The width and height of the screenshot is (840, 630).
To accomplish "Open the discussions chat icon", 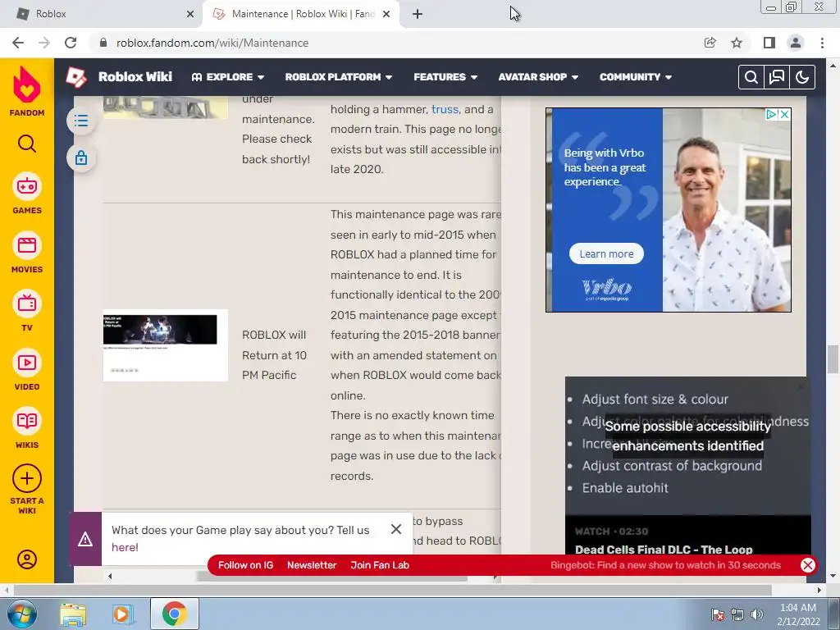I will [x=777, y=77].
